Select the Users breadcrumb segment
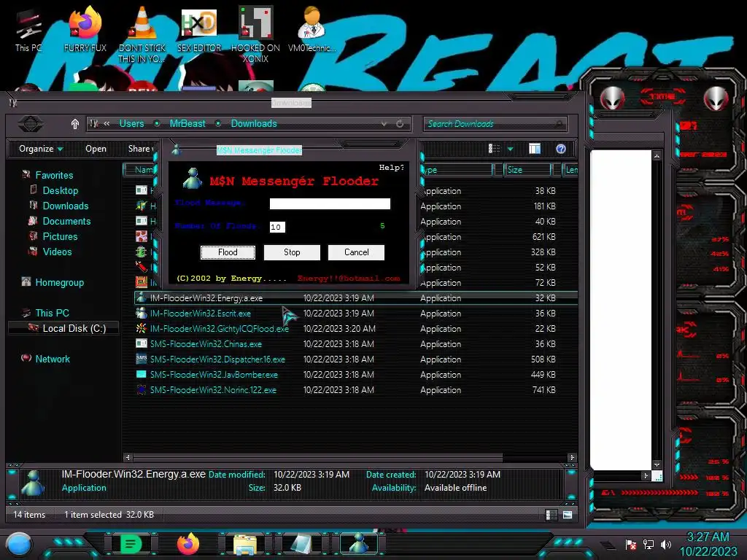Image resolution: width=747 pixels, height=560 pixels. [131, 124]
